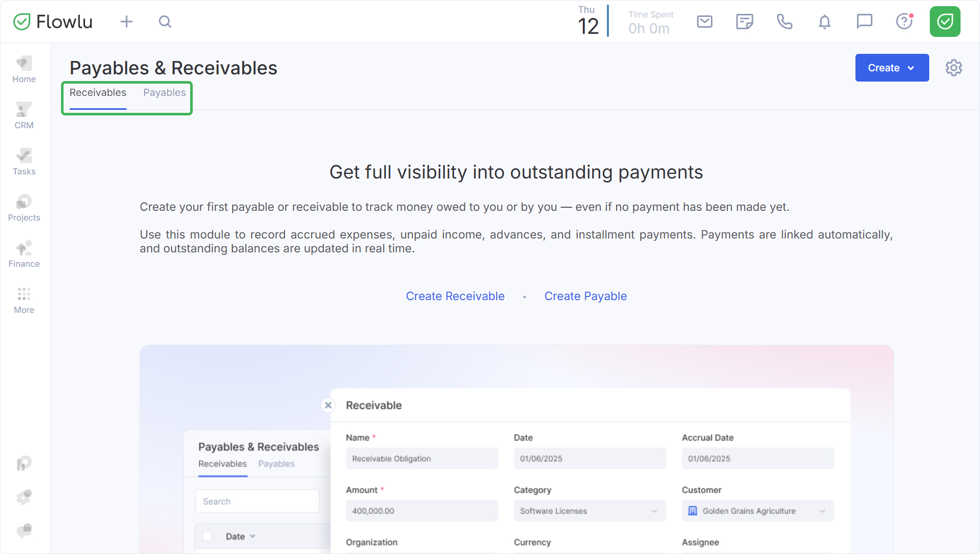The image size is (980, 554).
Task: Click the Time Spent tracker
Action: coord(650,23)
